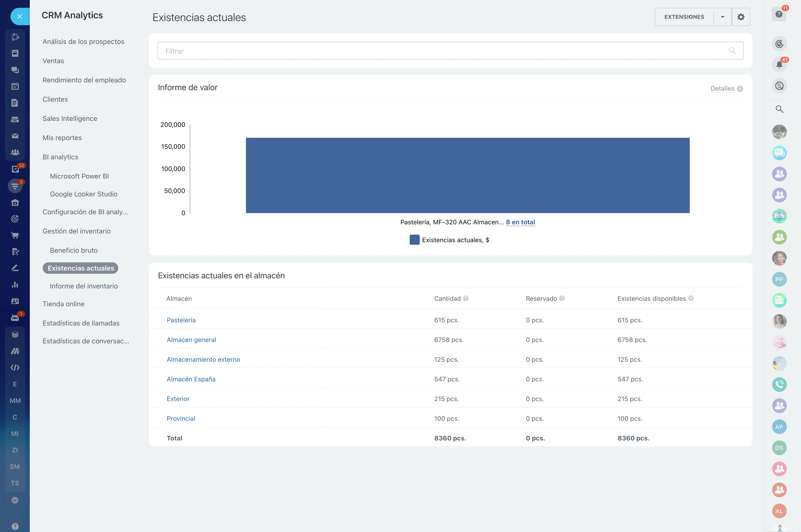Open the calendar icon in left sidebar
Viewport: 801px width, 532px height.
pyautogui.click(x=15, y=86)
